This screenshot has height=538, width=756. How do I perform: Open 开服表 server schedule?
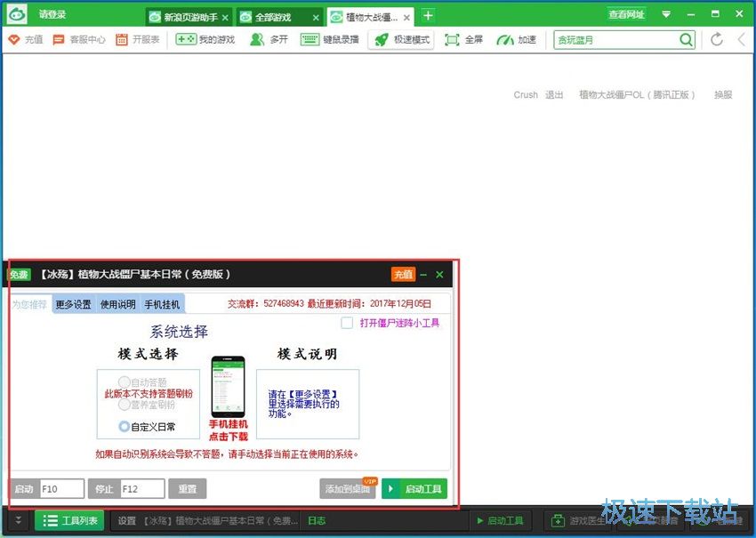click(x=138, y=39)
